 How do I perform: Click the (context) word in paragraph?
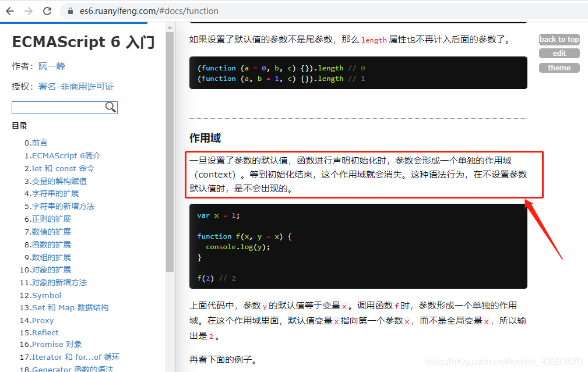[x=215, y=175]
